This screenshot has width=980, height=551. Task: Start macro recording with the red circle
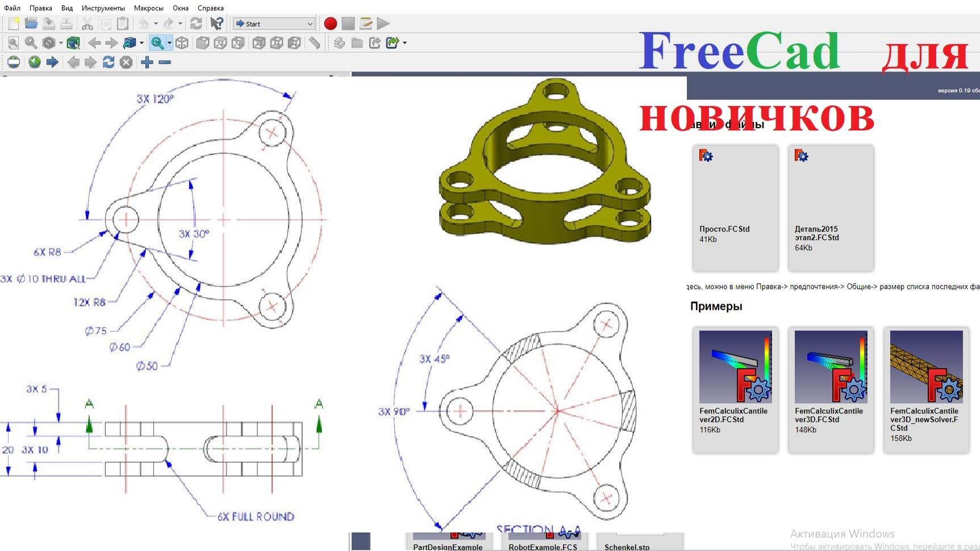330,24
